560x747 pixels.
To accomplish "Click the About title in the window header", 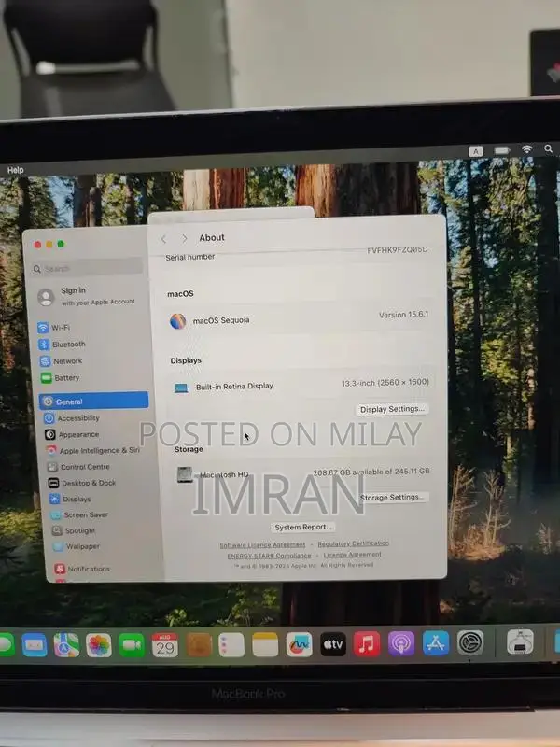I will (212, 237).
